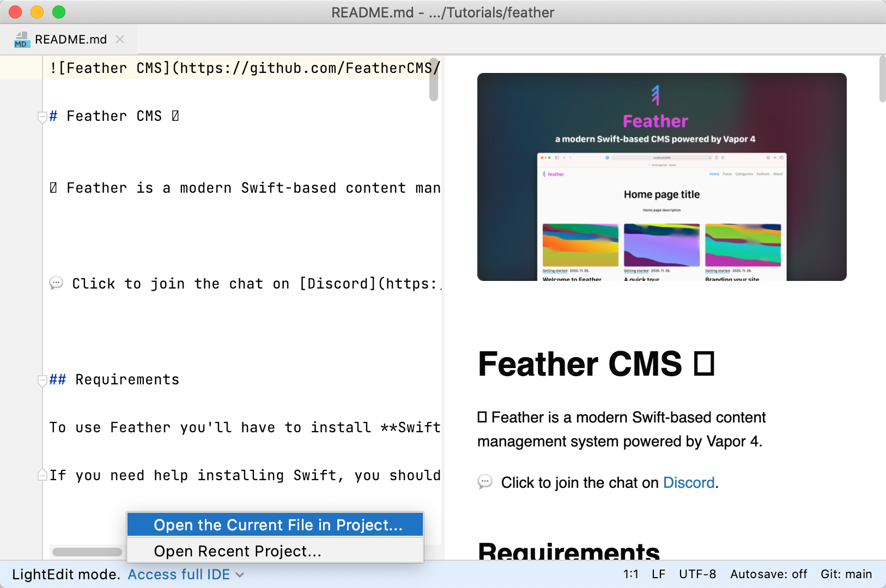Choose 'Open the Current File in Project...'

275,525
